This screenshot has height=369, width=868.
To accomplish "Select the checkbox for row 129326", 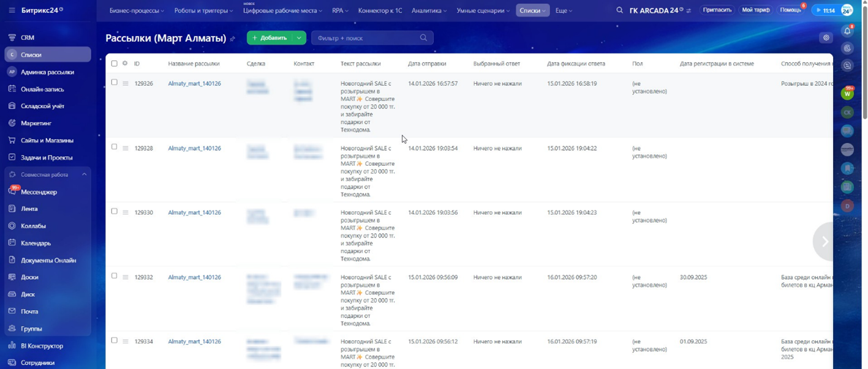I will click(x=114, y=82).
